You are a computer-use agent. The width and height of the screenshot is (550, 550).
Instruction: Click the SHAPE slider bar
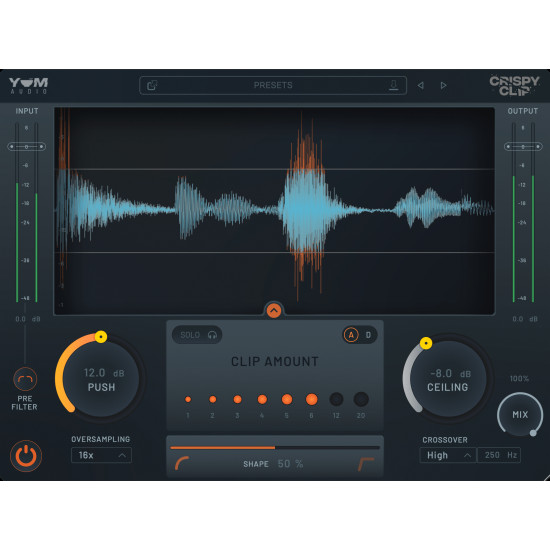pyautogui.click(x=275, y=448)
